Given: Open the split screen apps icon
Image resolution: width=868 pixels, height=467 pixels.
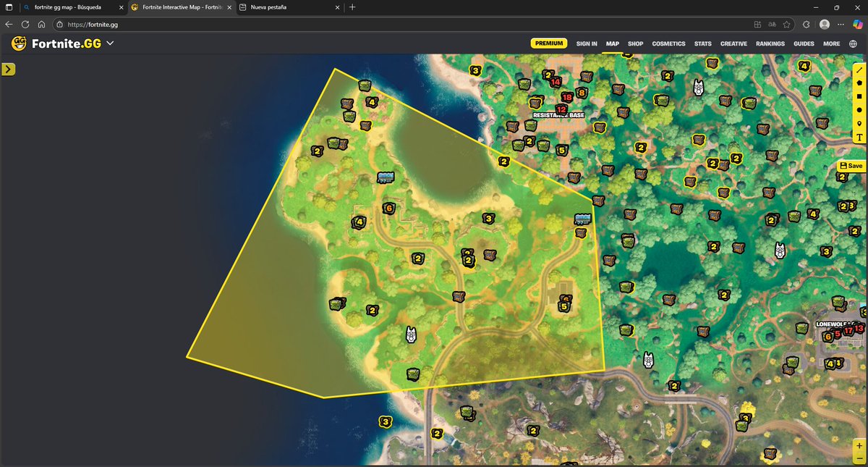Looking at the screenshot, I should coord(757,24).
